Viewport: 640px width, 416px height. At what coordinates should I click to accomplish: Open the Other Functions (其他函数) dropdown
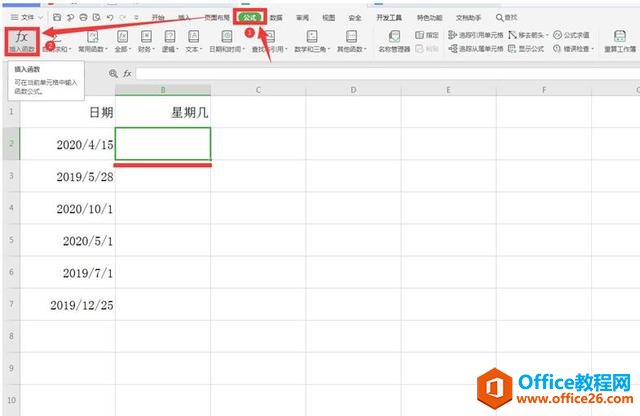351,42
